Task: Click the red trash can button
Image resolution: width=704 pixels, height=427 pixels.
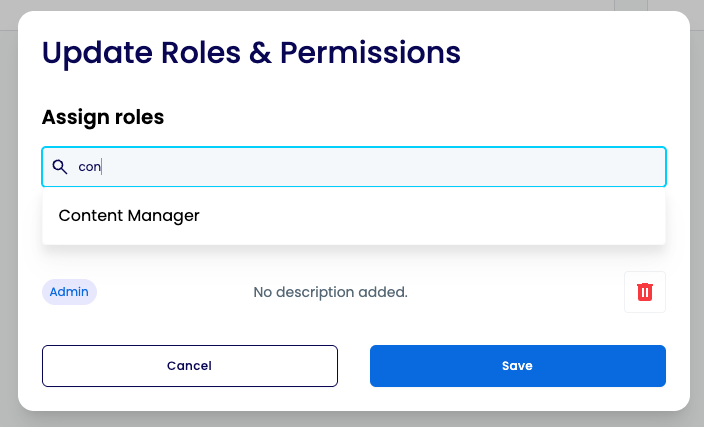Action: pos(645,292)
